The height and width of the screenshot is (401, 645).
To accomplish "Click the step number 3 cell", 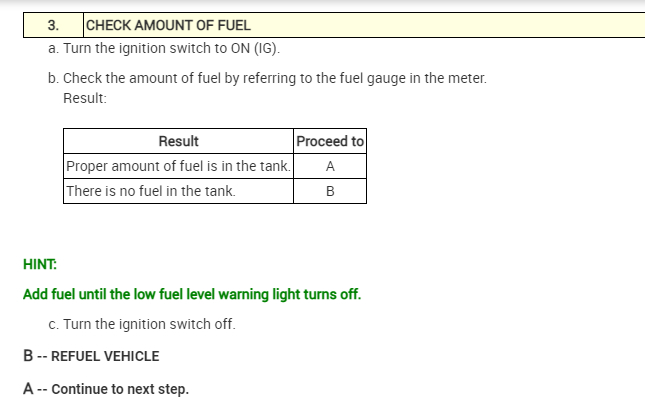I will (x=54, y=25).
